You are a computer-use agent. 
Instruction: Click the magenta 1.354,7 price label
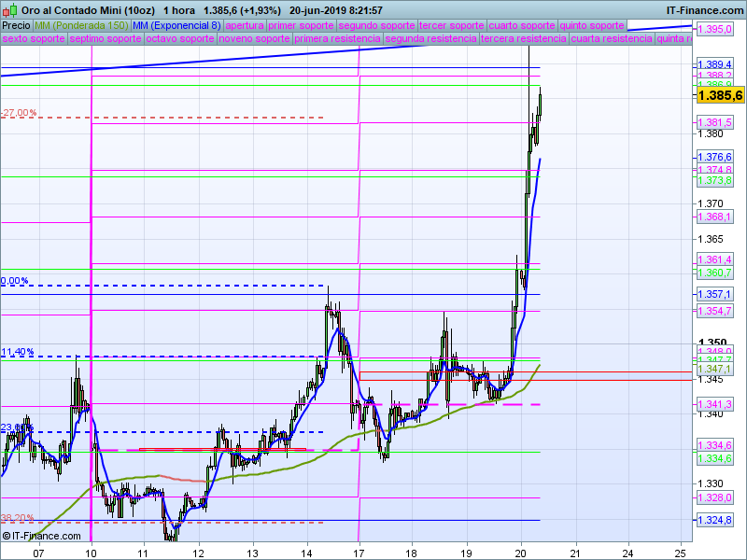coord(714,311)
